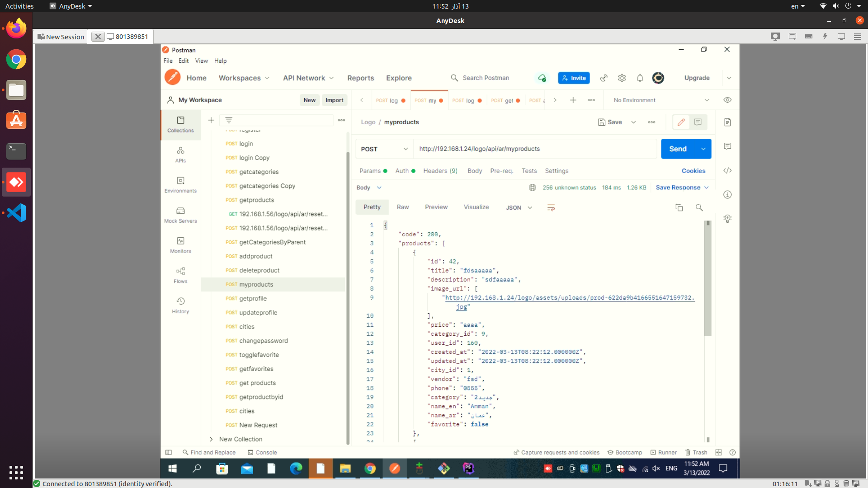Open the Edit menu

pos(184,61)
